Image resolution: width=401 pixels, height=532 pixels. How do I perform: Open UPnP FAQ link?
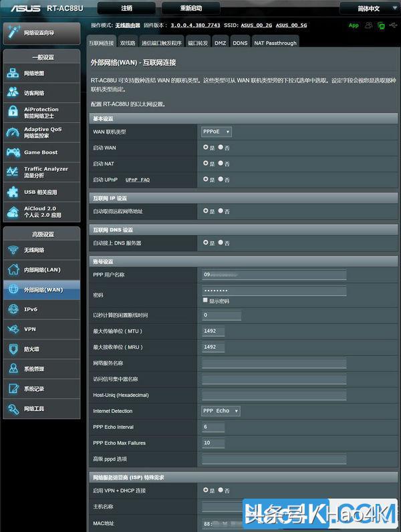[x=138, y=180]
